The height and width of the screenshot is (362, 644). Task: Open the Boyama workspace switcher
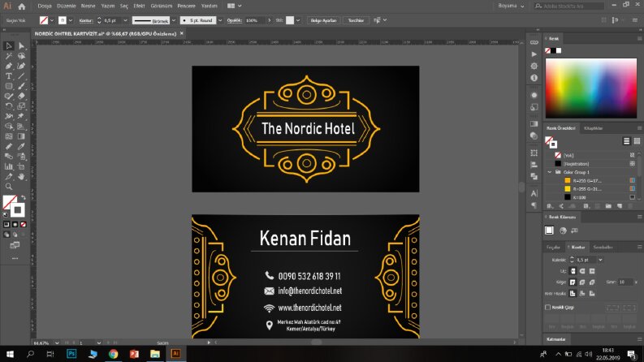[x=512, y=6]
